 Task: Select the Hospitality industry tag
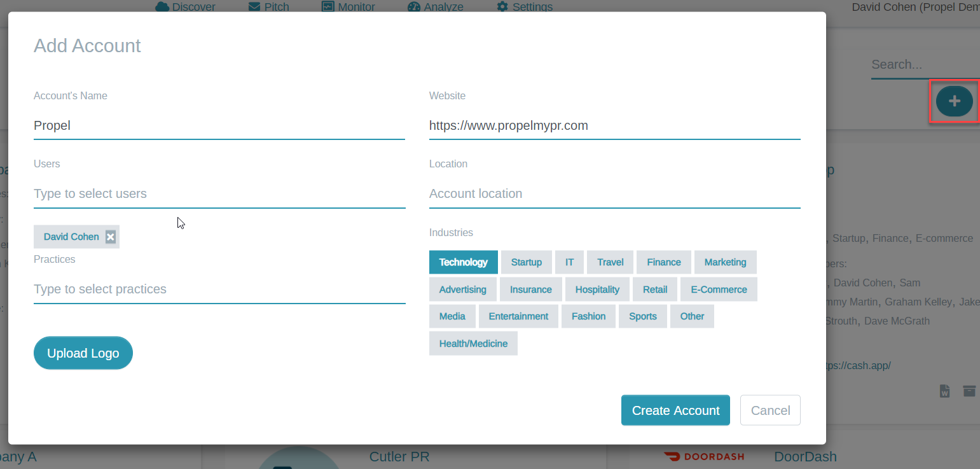[597, 290]
